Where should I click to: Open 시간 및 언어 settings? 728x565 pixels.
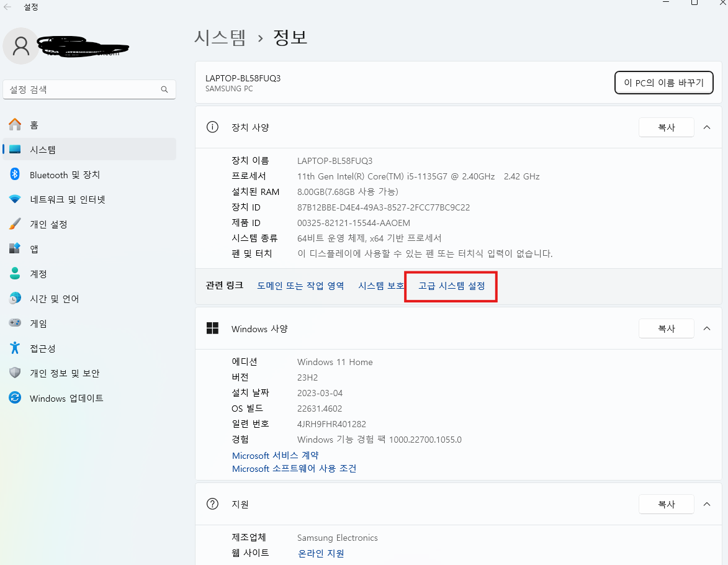tap(89, 298)
